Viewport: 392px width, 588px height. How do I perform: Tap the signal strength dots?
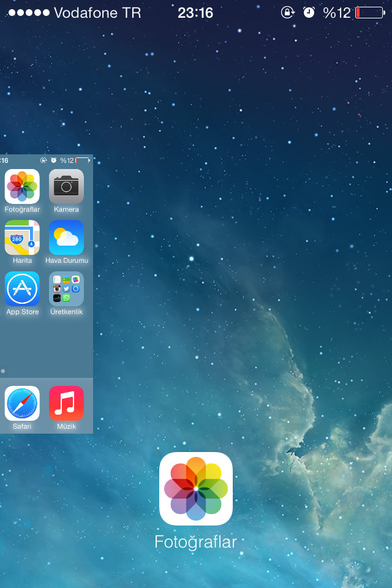coord(29,13)
